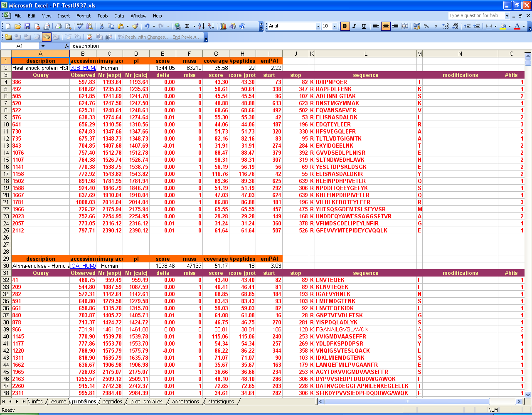Expand the font size dropdown

336,26
